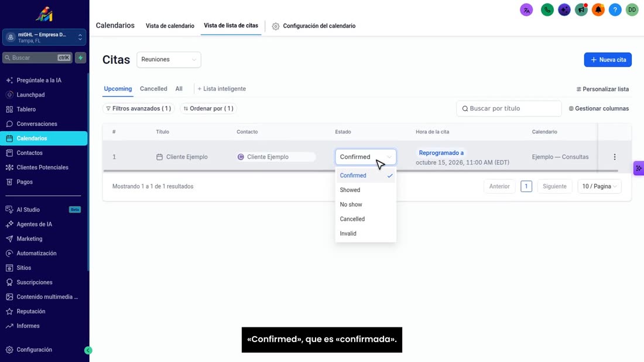Select Calendarios in sidebar
The image size is (644, 362).
coord(43,138)
